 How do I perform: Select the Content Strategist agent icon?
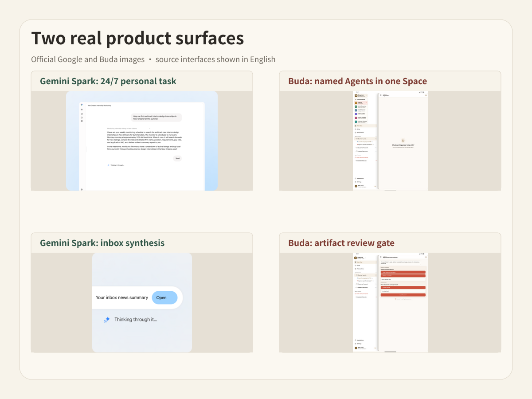[356, 118]
